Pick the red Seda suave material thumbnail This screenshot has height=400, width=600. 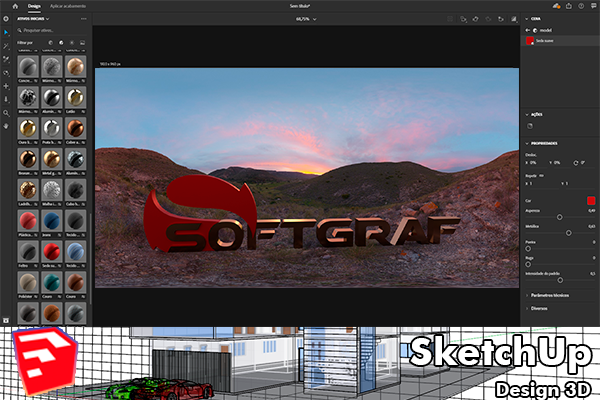pyautogui.click(x=52, y=252)
